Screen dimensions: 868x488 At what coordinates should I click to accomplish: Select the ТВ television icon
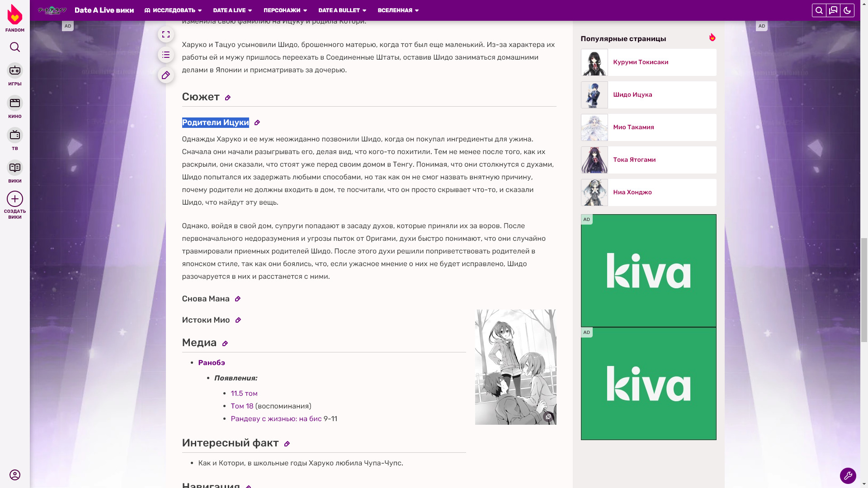pos(15,135)
